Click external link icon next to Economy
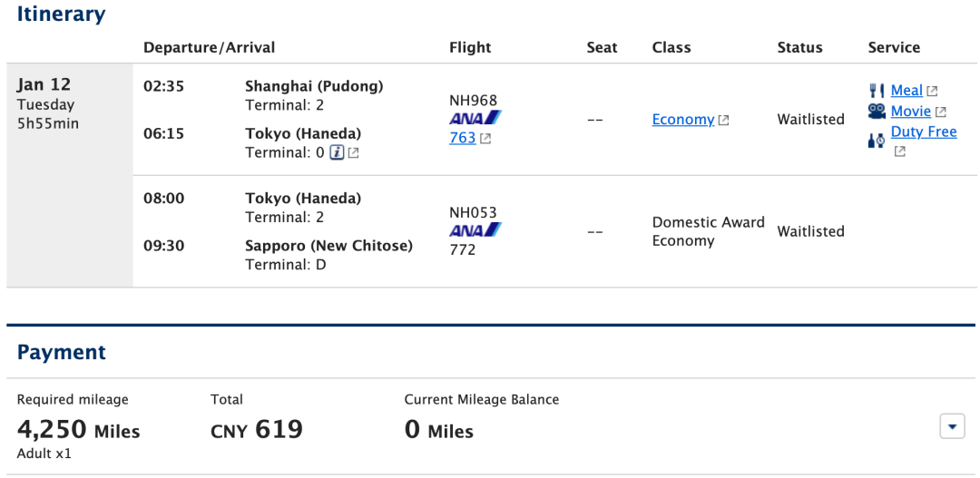This screenshot has height=478, width=980. pyautogui.click(x=723, y=120)
